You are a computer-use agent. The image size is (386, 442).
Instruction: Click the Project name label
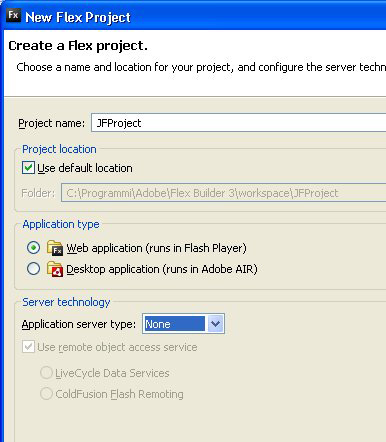52,123
